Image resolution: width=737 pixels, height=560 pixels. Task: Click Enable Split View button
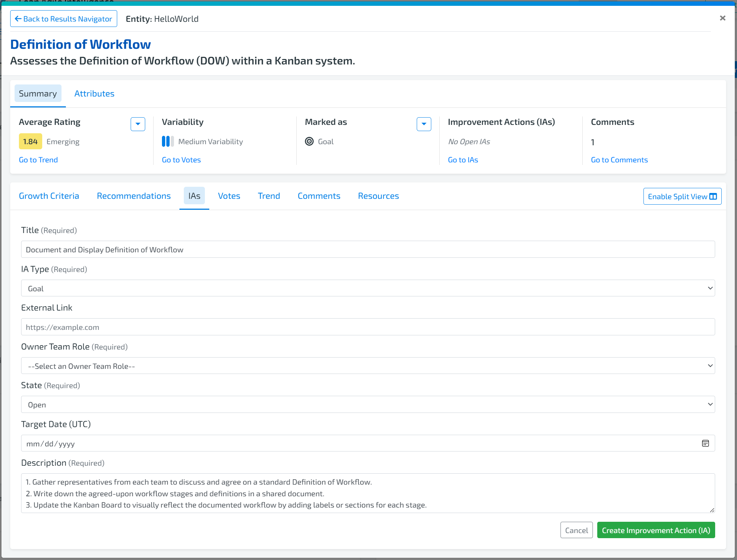pyautogui.click(x=682, y=196)
